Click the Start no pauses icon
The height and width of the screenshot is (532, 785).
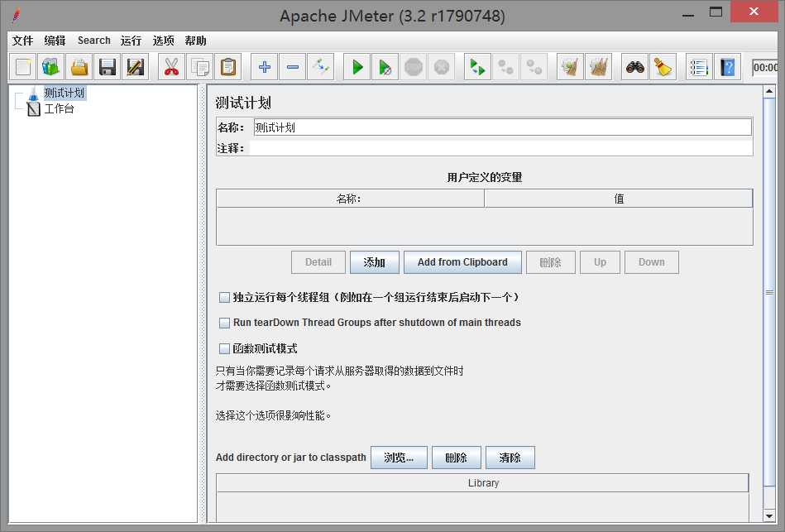coord(385,67)
